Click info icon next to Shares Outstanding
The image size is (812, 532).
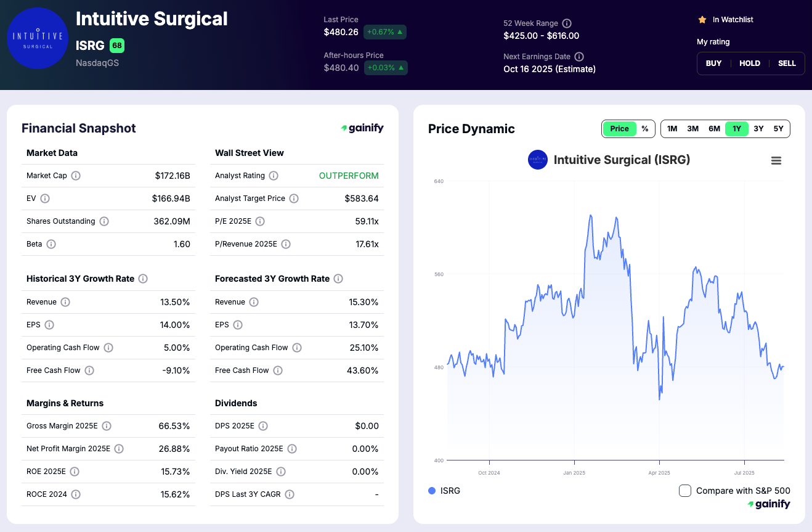click(104, 221)
